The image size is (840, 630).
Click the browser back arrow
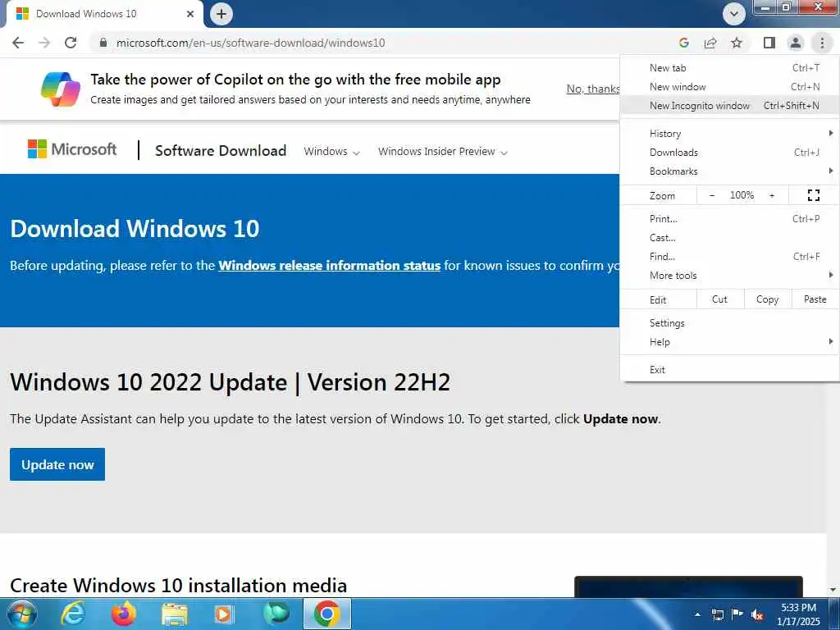18,43
